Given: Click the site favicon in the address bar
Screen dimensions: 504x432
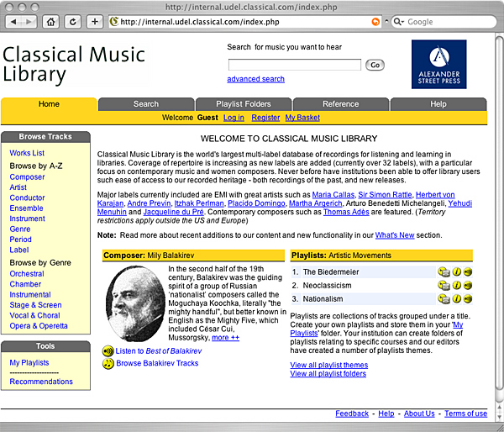Looking at the screenshot, I should [113, 22].
